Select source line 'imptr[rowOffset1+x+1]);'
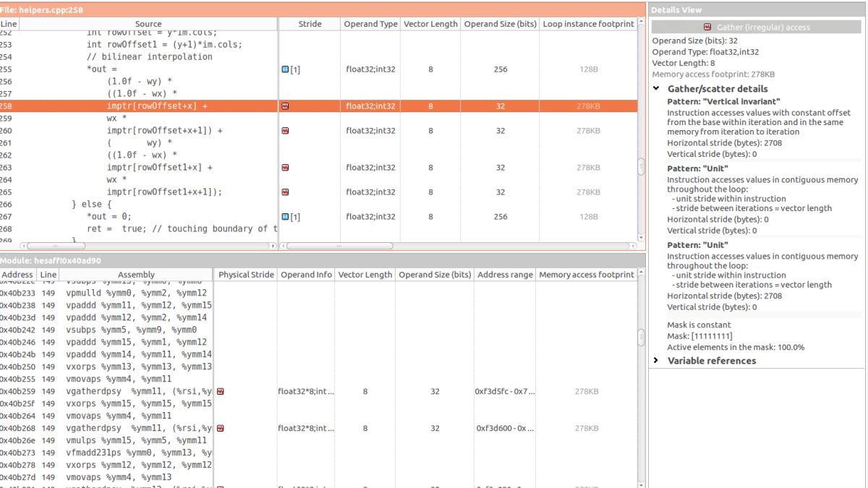Image resolution: width=868 pixels, height=488 pixels. tap(164, 192)
